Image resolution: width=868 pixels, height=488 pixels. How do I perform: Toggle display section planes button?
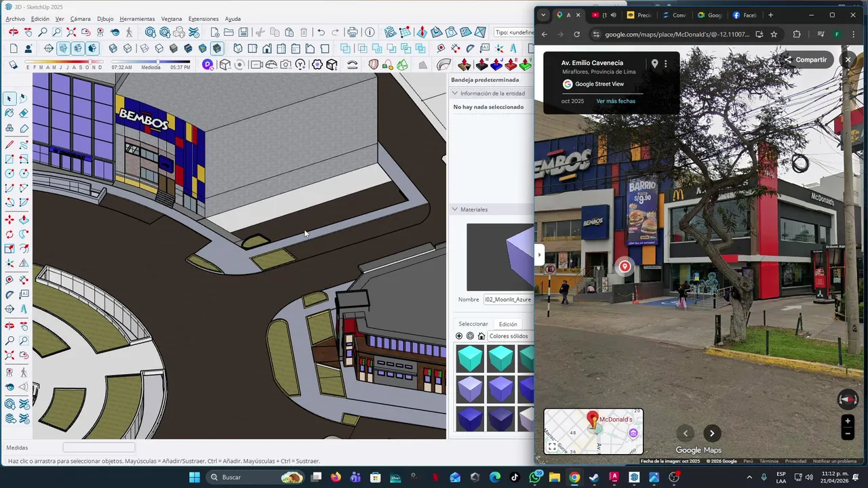pyautogui.click(x=63, y=48)
